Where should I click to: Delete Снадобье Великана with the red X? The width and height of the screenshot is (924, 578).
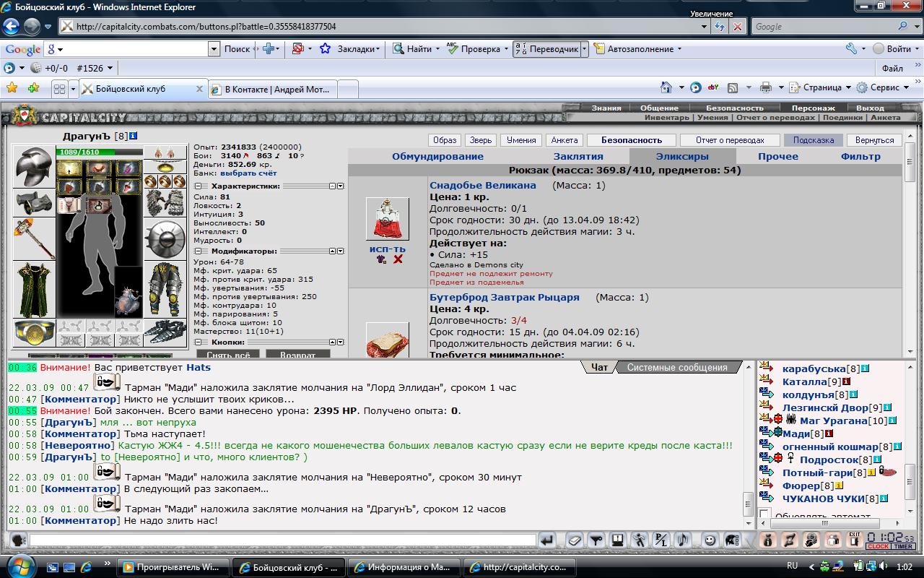(398, 259)
